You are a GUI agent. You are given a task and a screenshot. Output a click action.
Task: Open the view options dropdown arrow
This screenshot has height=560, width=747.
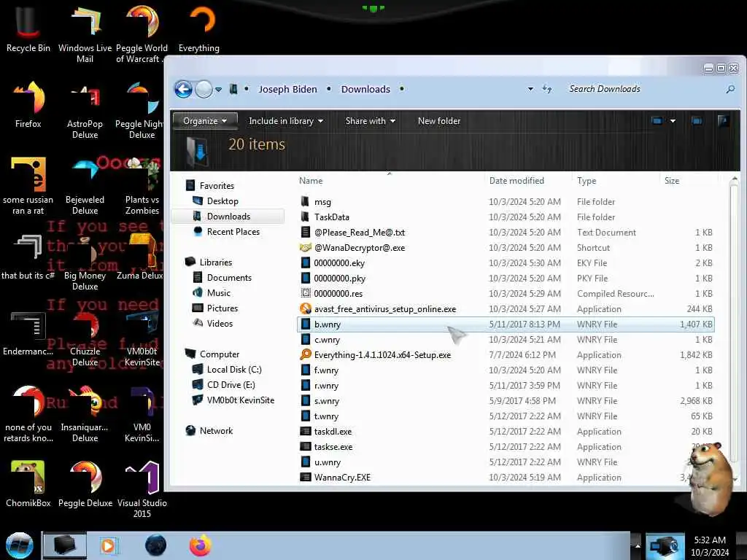pyautogui.click(x=673, y=121)
